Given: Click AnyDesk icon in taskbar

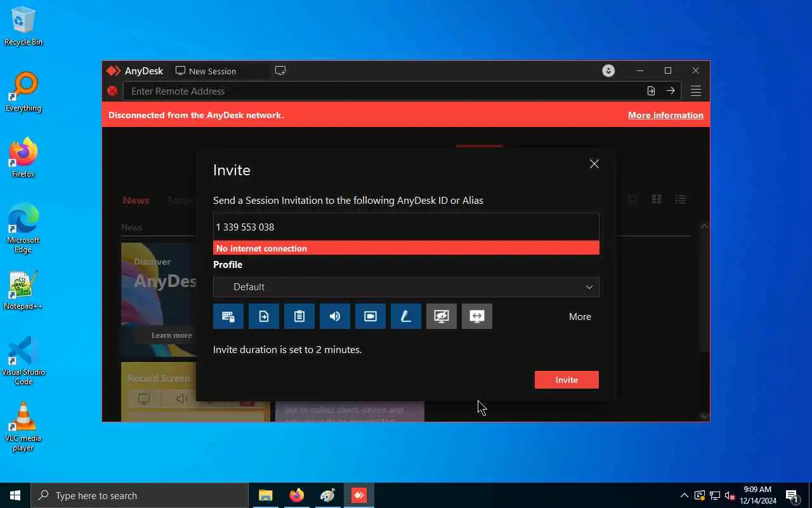Looking at the screenshot, I should point(358,495).
